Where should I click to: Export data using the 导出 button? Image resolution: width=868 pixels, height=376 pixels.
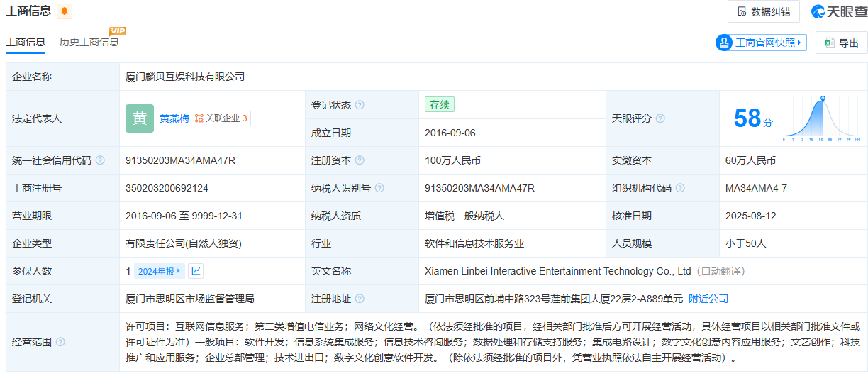point(841,43)
